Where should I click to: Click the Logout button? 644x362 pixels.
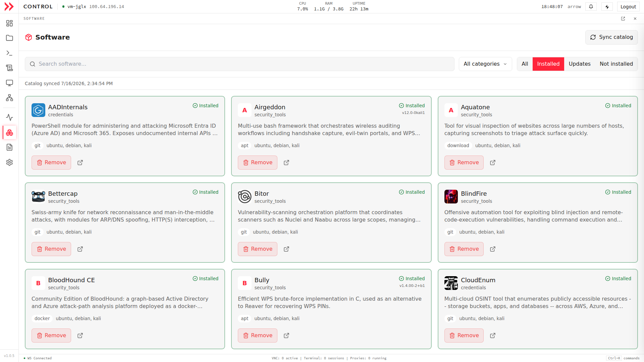click(628, 7)
